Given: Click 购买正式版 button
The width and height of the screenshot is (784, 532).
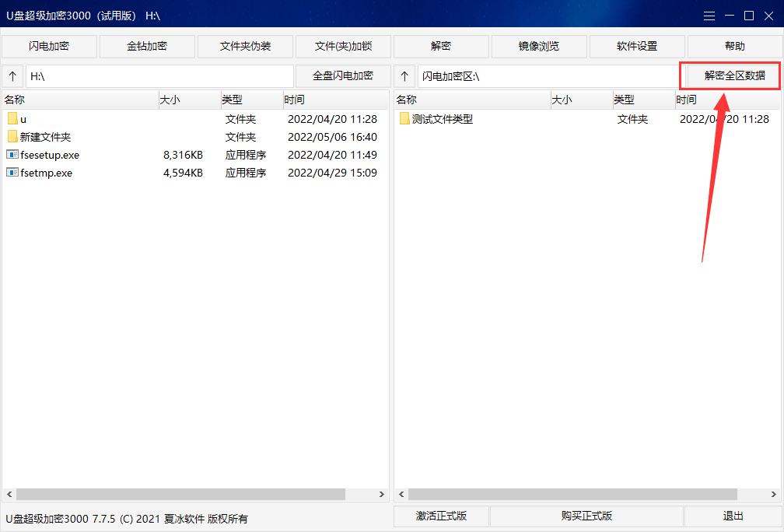Looking at the screenshot, I should coord(586,516).
